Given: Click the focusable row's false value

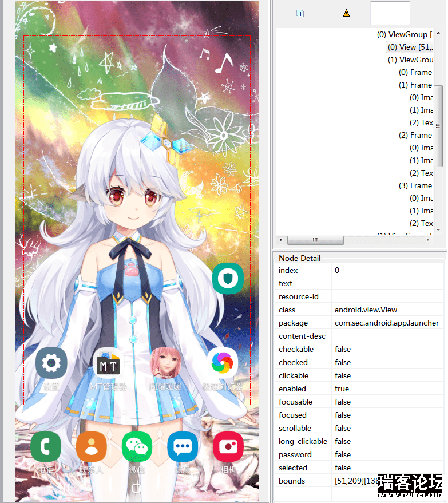Looking at the screenshot, I should [343, 402].
